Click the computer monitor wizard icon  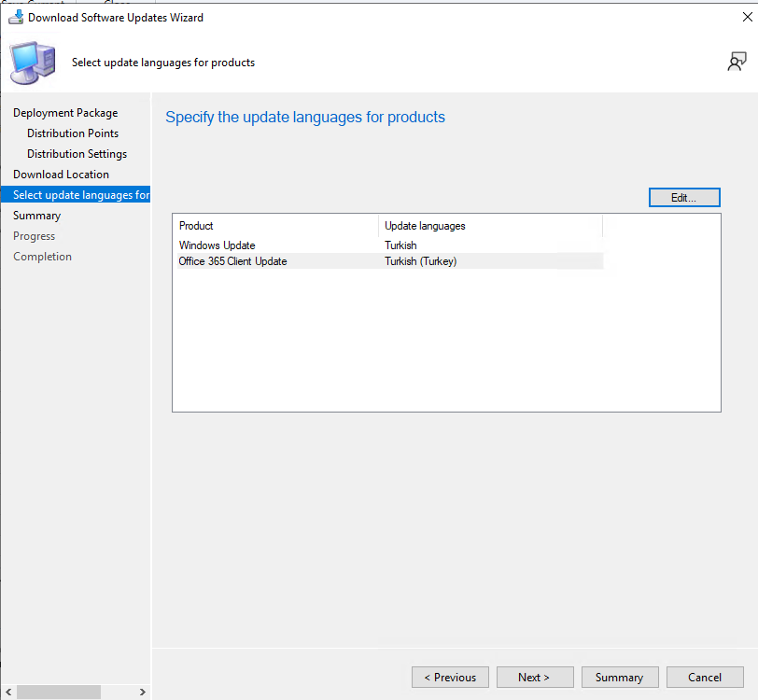[x=33, y=63]
